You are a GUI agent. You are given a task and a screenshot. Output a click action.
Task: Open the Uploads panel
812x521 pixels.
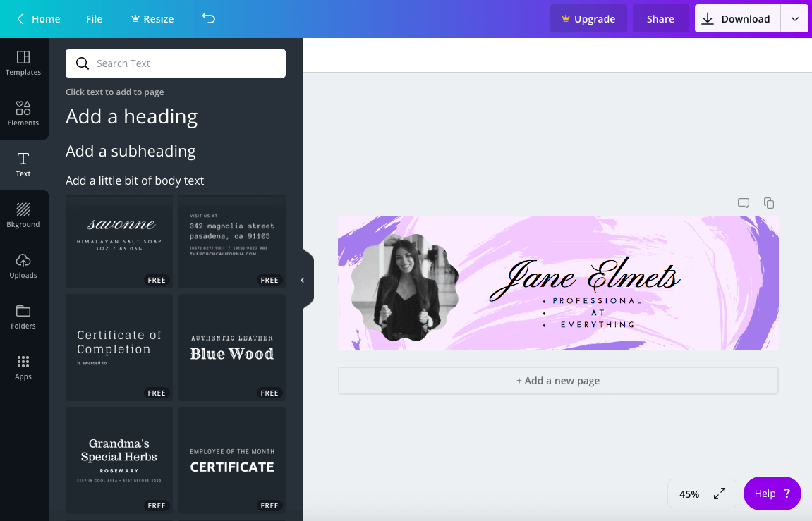[23, 266]
